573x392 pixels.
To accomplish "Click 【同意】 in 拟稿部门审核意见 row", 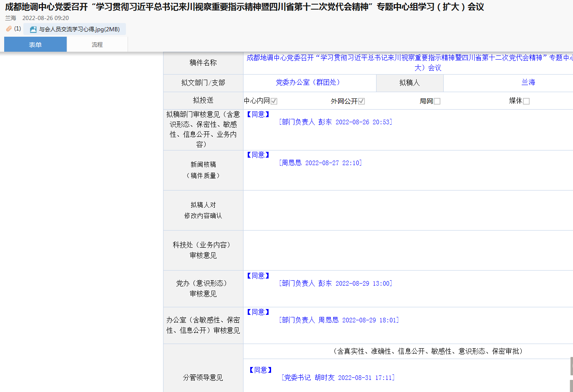I will 258,115.
